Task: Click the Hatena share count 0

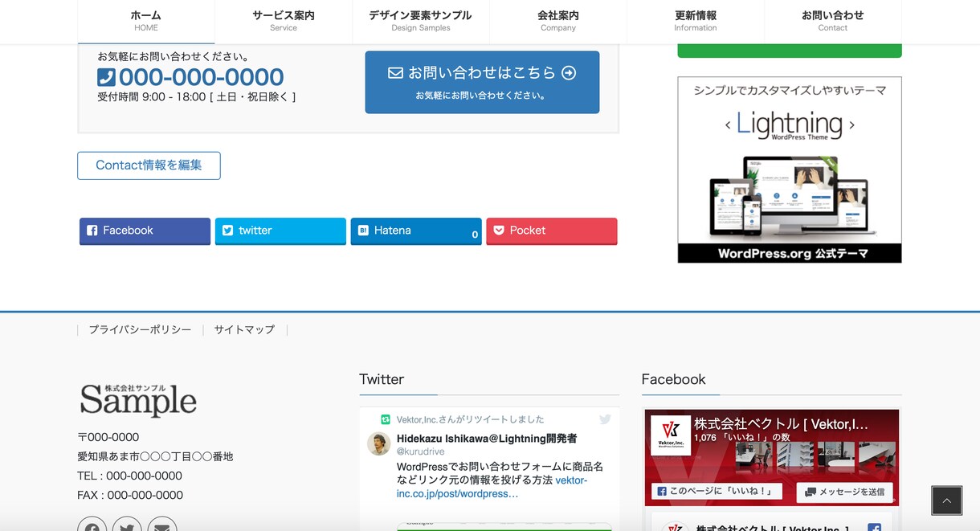Action: click(x=475, y=235)
